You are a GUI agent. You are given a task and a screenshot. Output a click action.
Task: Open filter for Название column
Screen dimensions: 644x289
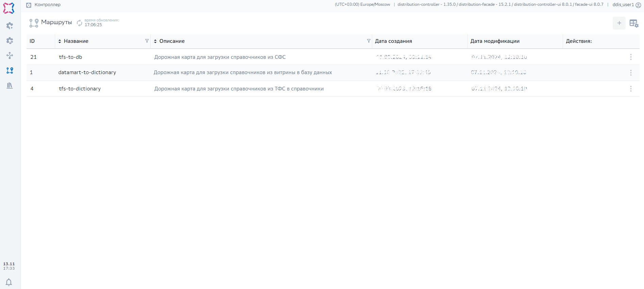click(x=147, y=41)
